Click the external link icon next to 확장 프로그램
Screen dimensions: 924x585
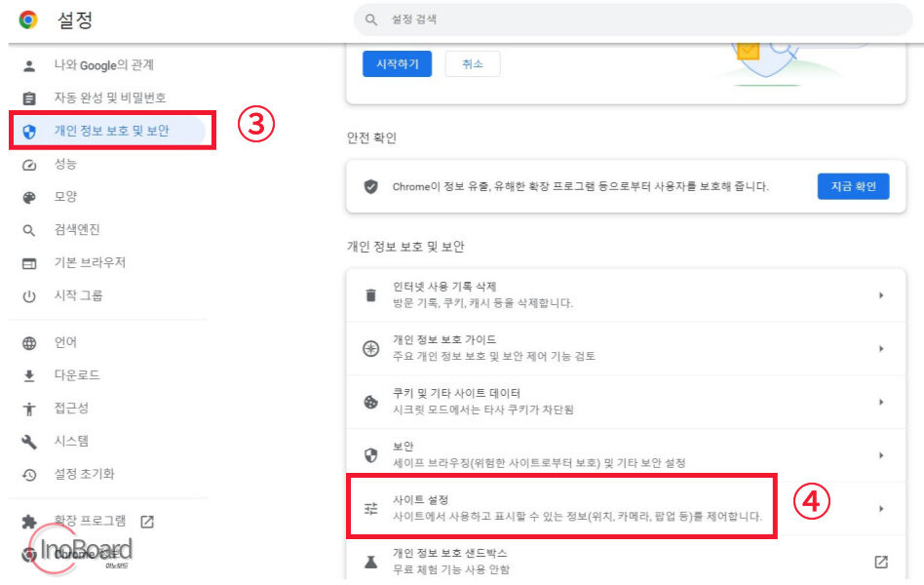147,522
